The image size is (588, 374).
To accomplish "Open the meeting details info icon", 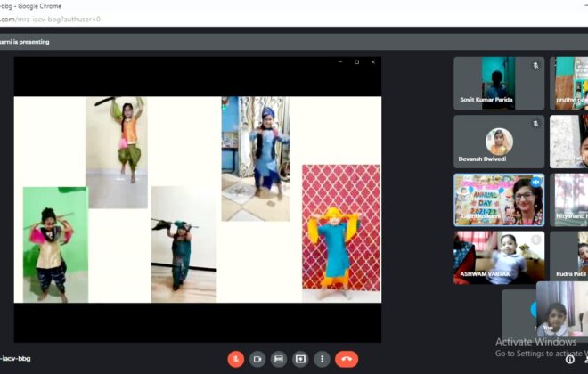I will point(570,360).
